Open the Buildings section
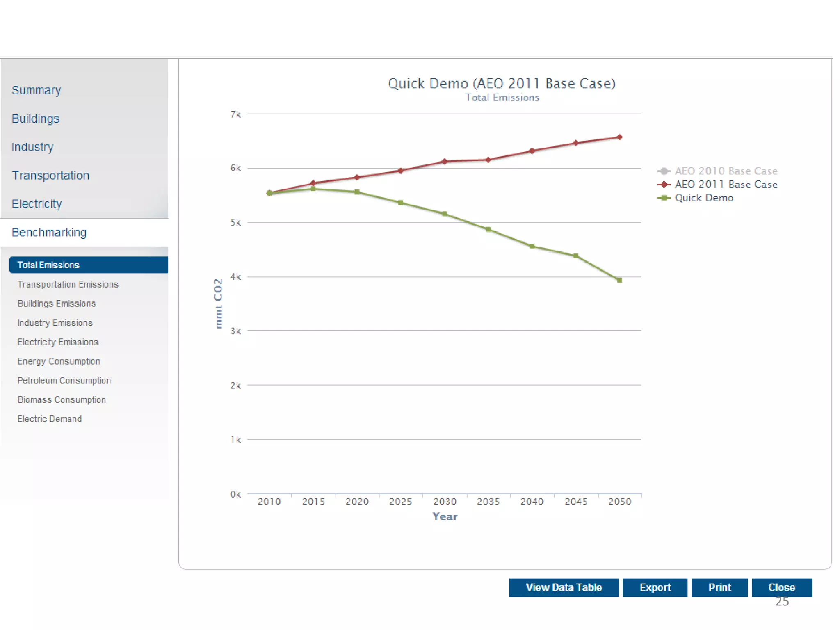 [36, 119]
